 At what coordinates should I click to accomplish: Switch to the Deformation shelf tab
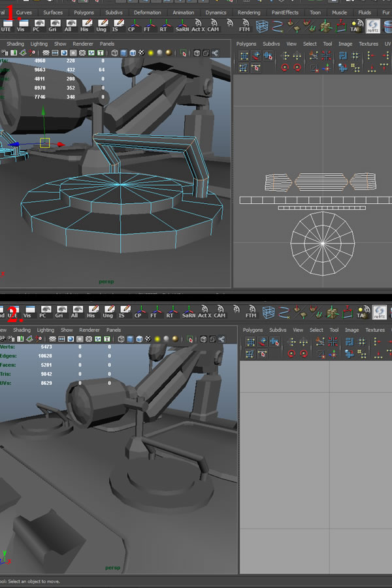coord(148,12)
